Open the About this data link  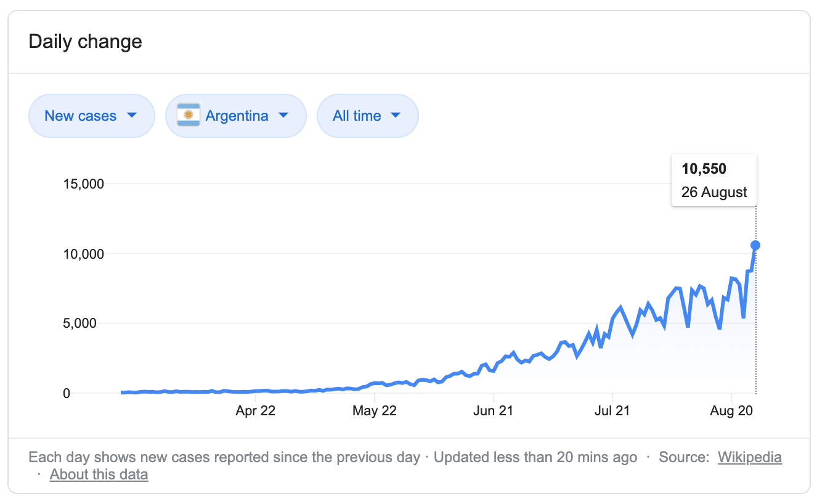point(99,474)
